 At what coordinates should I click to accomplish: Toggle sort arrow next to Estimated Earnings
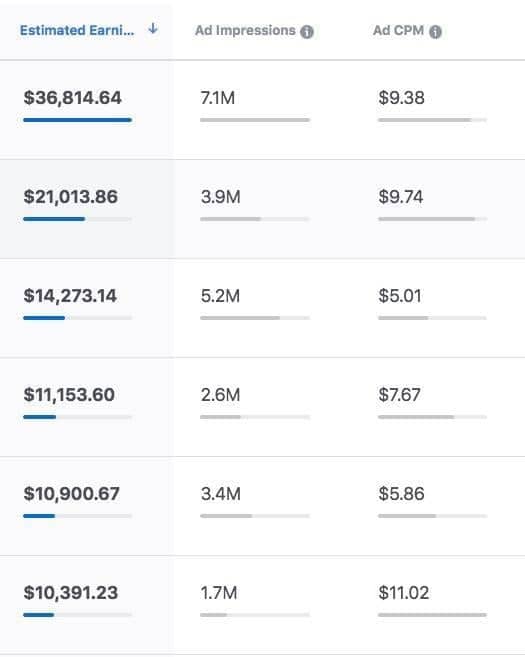pyautogui.click(x=153, y=29)
